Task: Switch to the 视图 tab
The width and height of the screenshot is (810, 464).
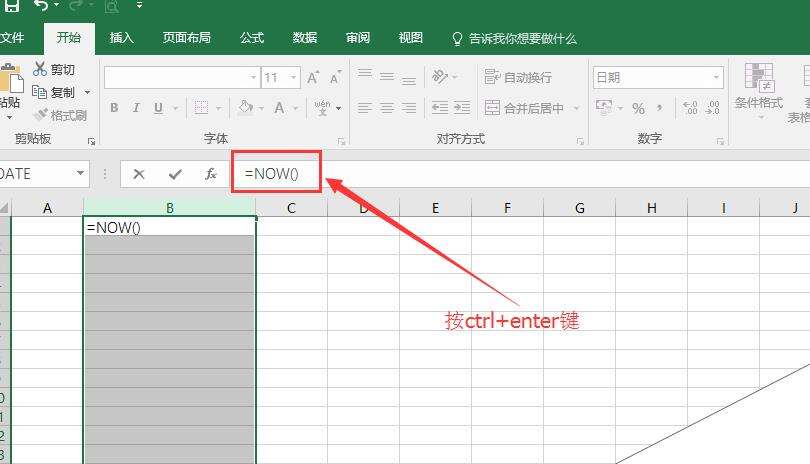Action: pos(411,38)
